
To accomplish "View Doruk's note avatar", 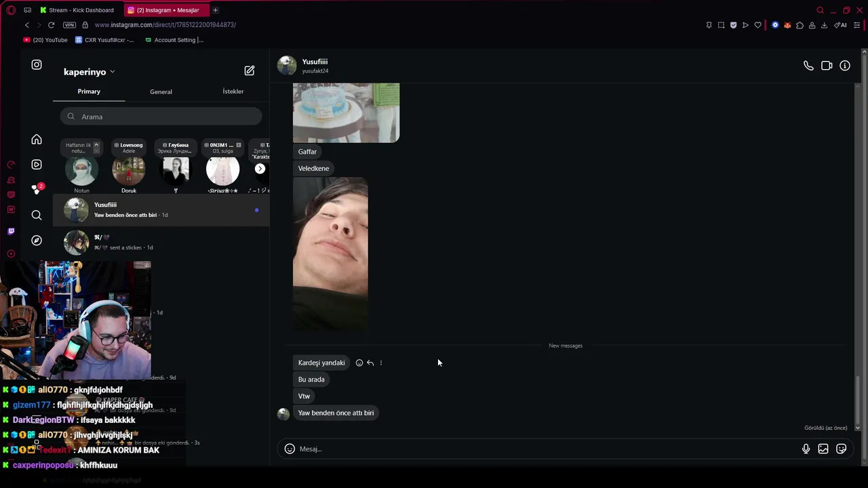I will (x=129, y=171).
